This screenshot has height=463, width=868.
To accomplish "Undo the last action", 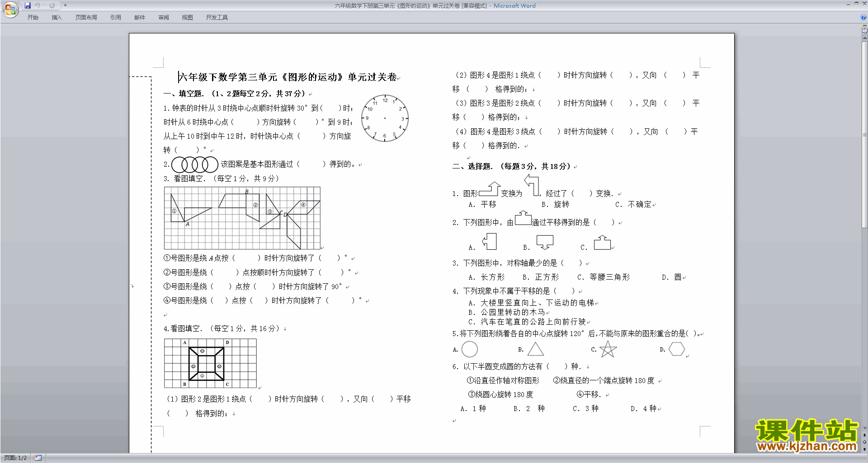I will pyautogui.click(x=38, y=5).
